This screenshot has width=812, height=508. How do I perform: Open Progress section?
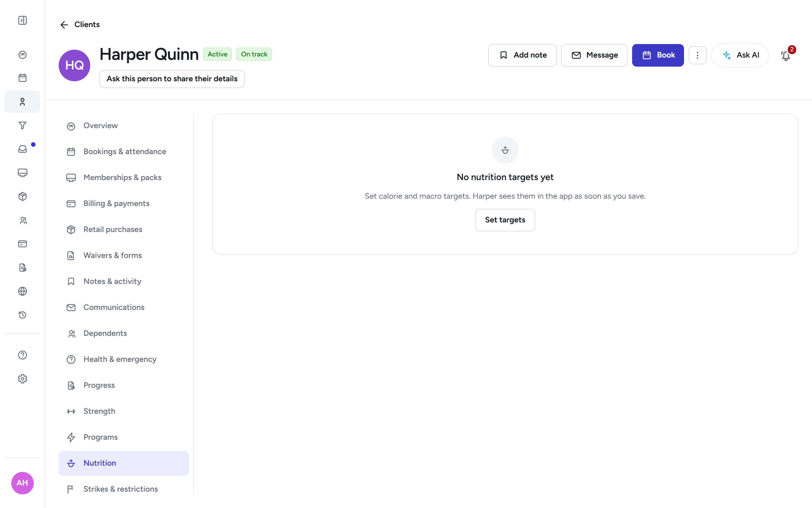tap(124, 385)
